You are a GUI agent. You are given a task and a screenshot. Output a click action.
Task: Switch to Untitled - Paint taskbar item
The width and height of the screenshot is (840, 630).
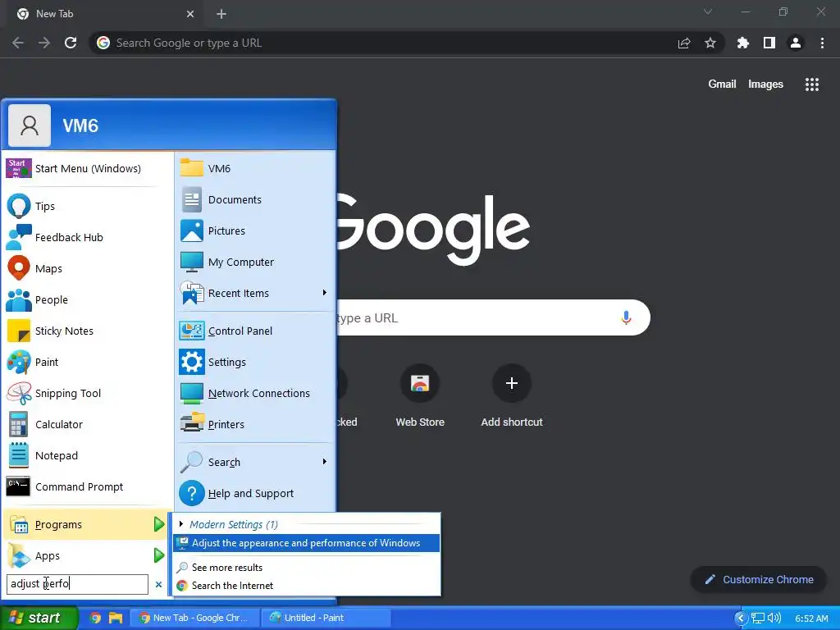(x=325, y=618)
